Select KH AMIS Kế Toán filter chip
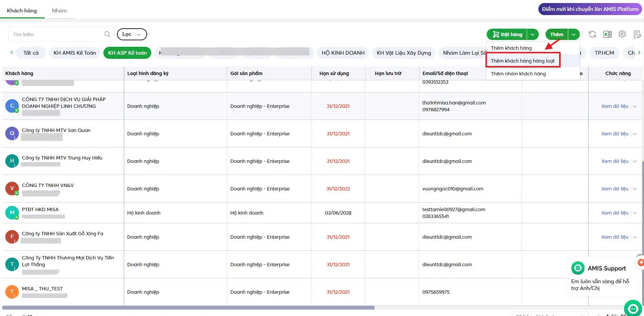 coord(75,53)
